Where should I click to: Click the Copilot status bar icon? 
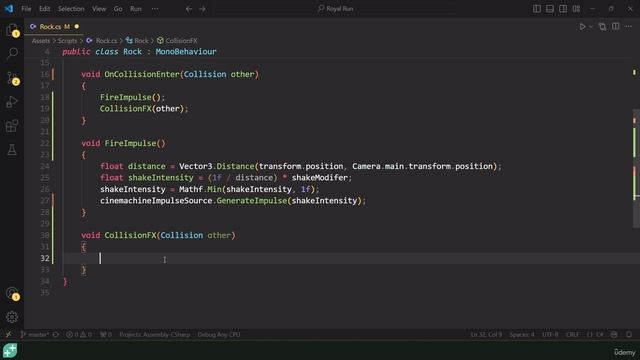pyautogui.click(x=614, y=335)
